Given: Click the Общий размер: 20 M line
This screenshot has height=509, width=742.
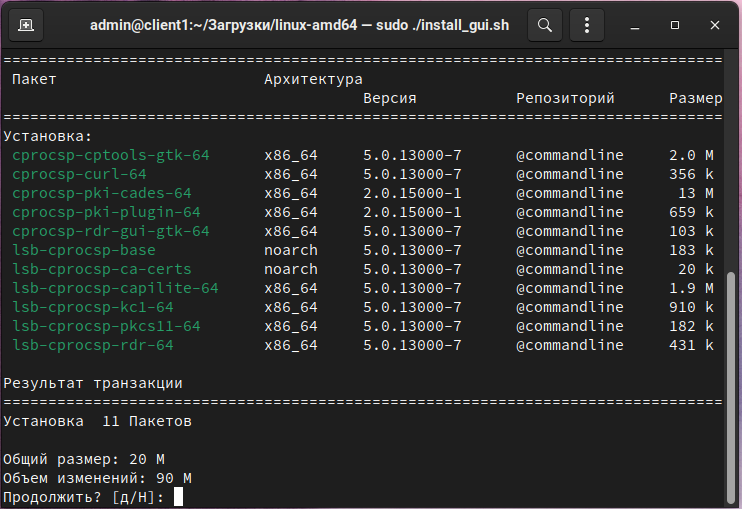Looking at the screenshot, I should [84, 459].
